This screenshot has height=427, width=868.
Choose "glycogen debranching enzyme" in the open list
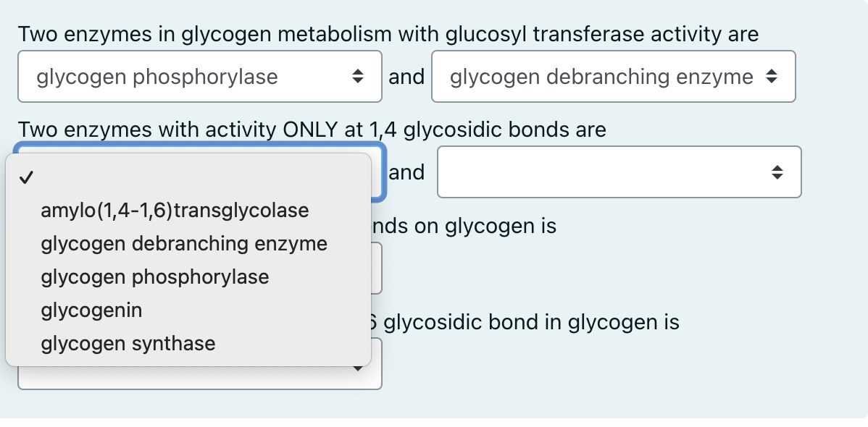tap(183, 243)
